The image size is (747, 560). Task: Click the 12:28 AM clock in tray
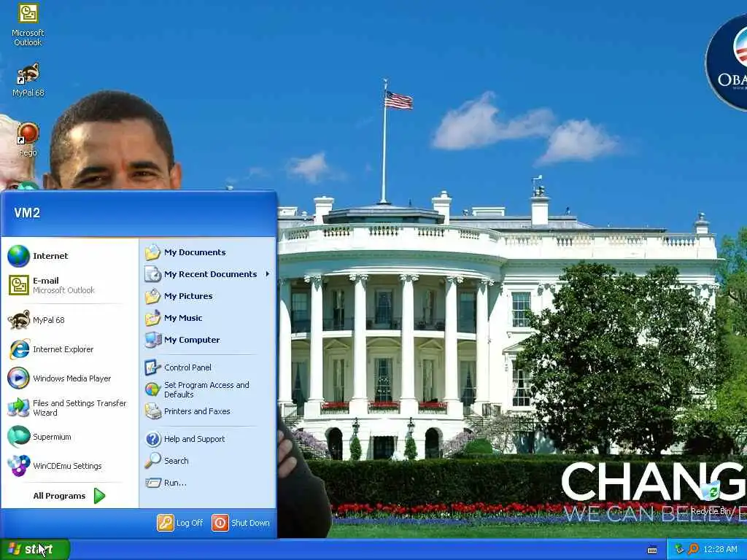[720, 549]
